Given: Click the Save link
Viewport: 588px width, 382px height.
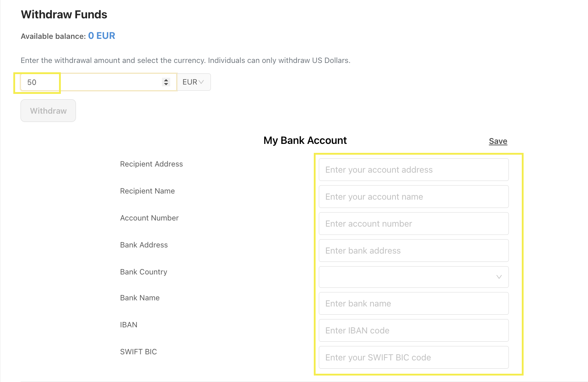Looking at the screenshot, I should (x=498, y=141).
